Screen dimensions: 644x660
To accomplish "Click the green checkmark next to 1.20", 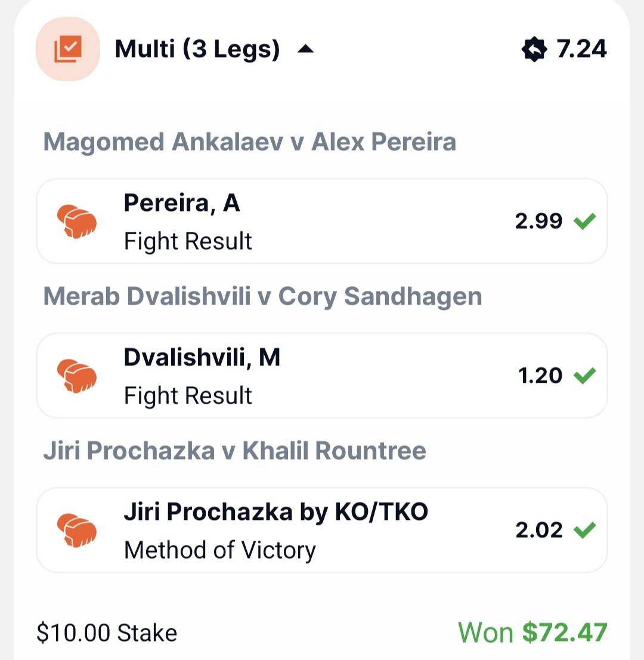I will click(x=584, y=376).
